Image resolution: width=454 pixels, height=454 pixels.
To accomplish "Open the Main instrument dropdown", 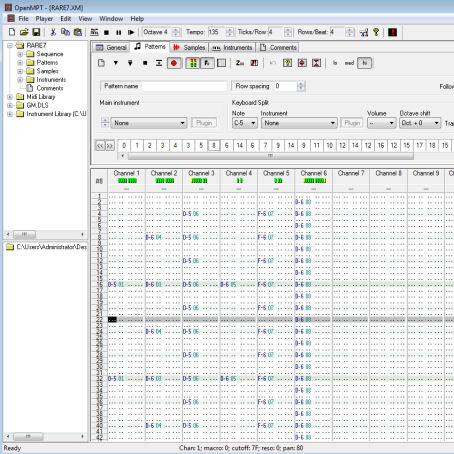I will [x=149, y=123].
